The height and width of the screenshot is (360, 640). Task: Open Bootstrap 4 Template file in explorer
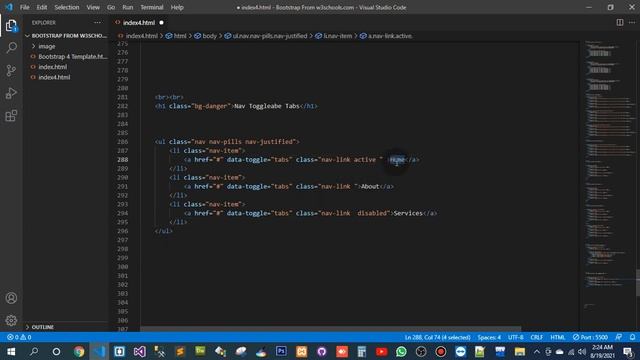click(73, 57)
